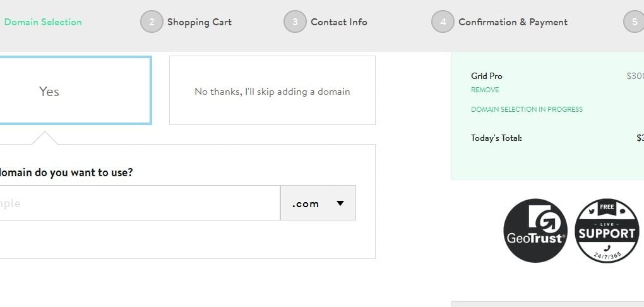Viewport: 644px width, 307px height.
Task: Click the Grid Pro item name
Action: tap(487, 76)
